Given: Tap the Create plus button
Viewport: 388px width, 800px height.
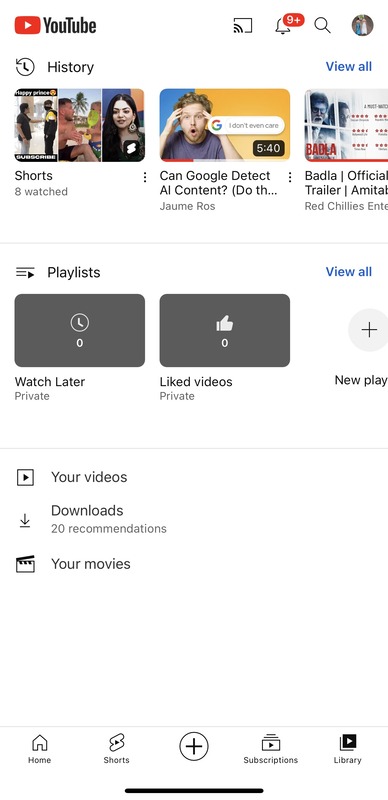Looking at the screenshot, I should [194, 746].
